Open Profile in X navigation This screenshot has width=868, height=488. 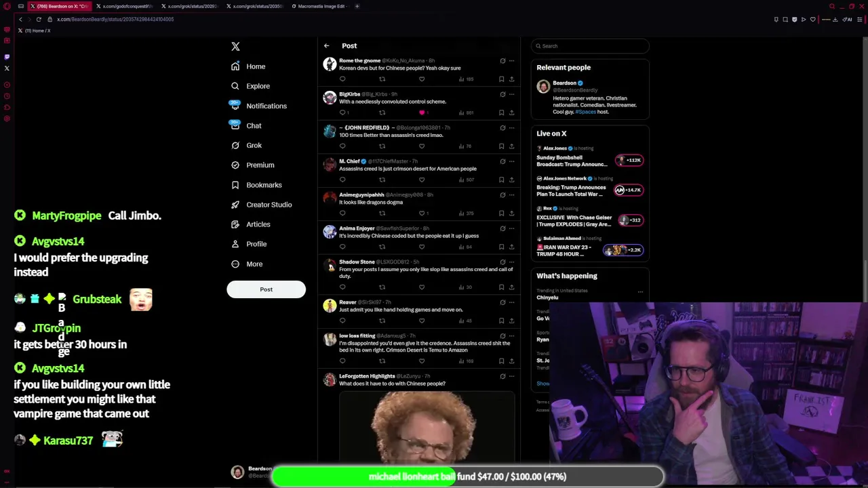tap(248, 244)
